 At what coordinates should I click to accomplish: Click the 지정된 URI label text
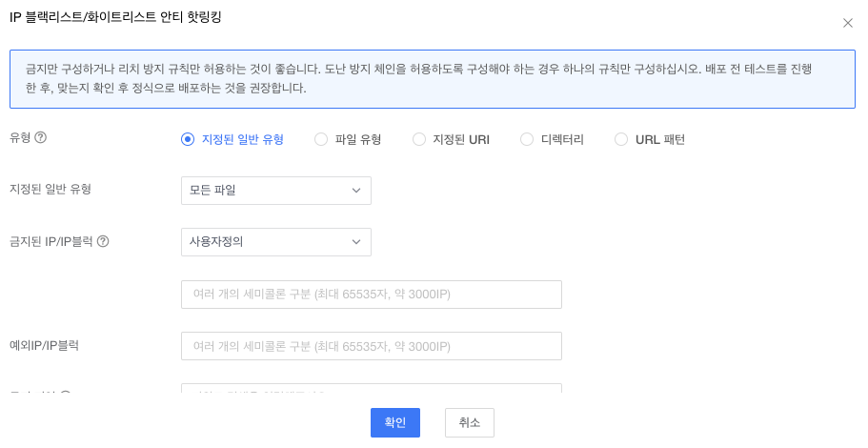tap(461, 139)
